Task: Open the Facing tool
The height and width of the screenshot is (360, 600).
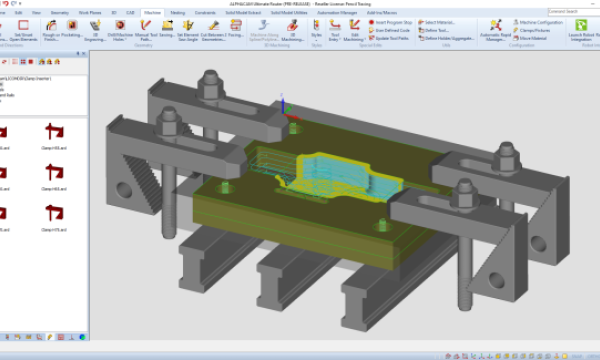Action: click(236, 29)
